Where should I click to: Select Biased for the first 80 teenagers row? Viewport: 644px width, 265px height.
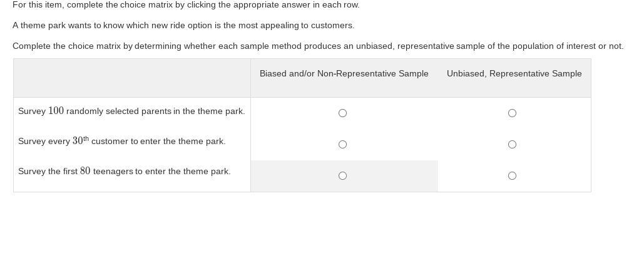[x=342, y=176]
